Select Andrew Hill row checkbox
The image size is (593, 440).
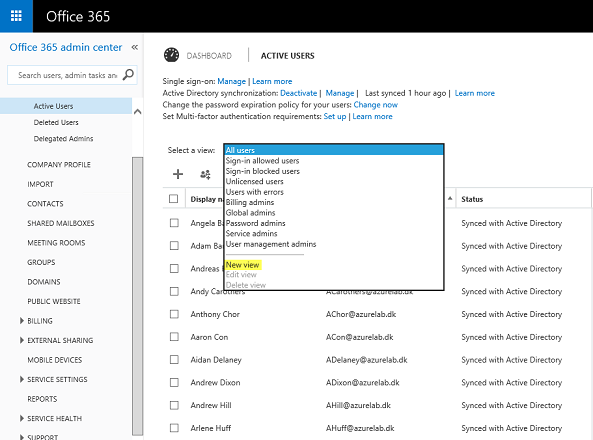pyautogui.click(x=174, y=405)
